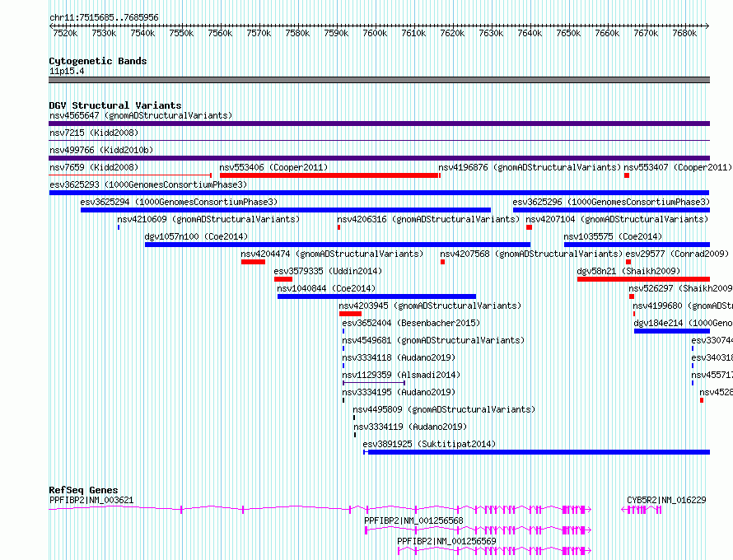Select the 11p15.4 cytogenetic band bar
733x560 pixels.
click(x=379, y=80)
